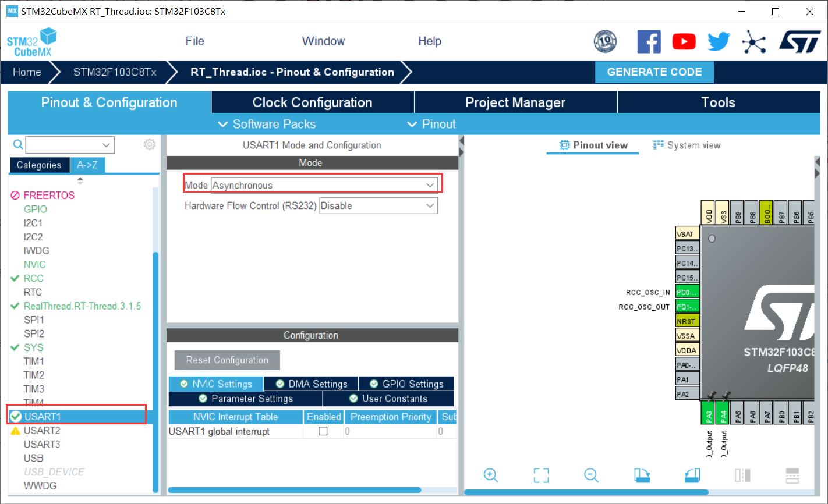Click the Pinout view chip icon
Image resolution: width=828 pixels, height=504 pixels.
coord(564,145)
